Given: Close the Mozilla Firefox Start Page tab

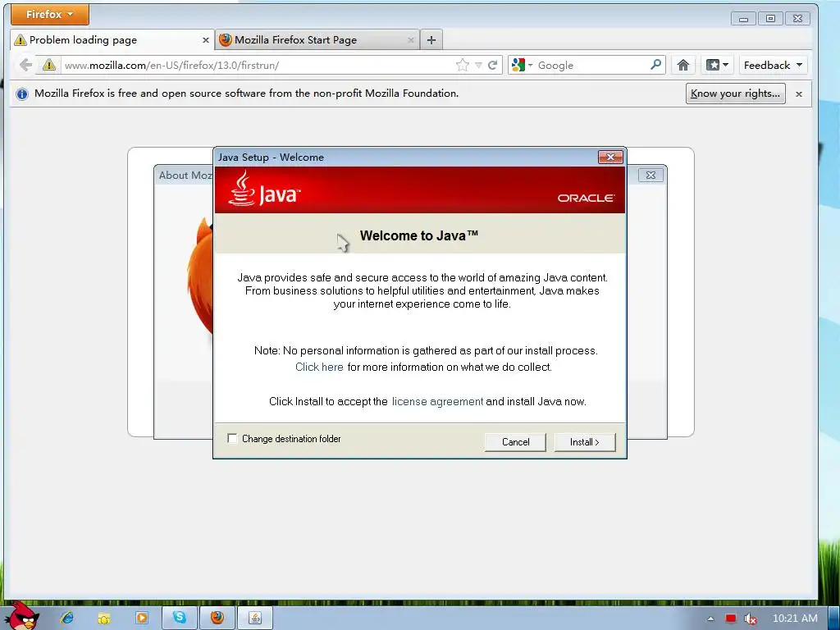Looking at the screenshot, I should click(x=410, y=40).
